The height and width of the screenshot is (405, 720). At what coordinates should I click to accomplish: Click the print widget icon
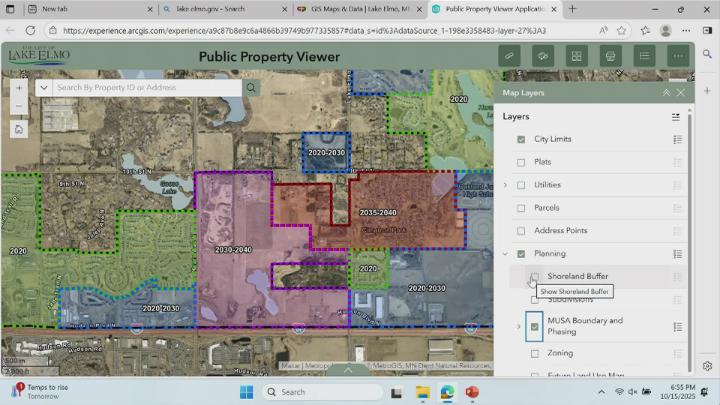click(610, 56)
